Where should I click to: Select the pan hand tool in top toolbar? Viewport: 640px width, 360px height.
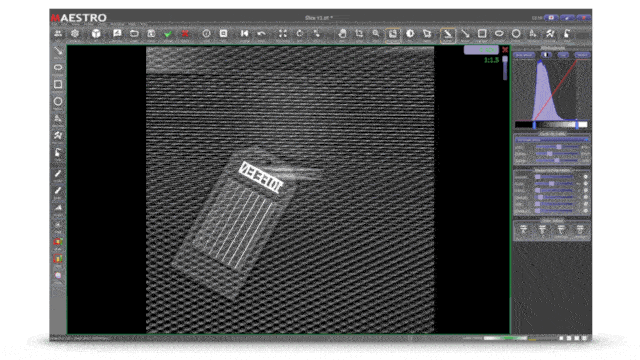tap(342, 34)
